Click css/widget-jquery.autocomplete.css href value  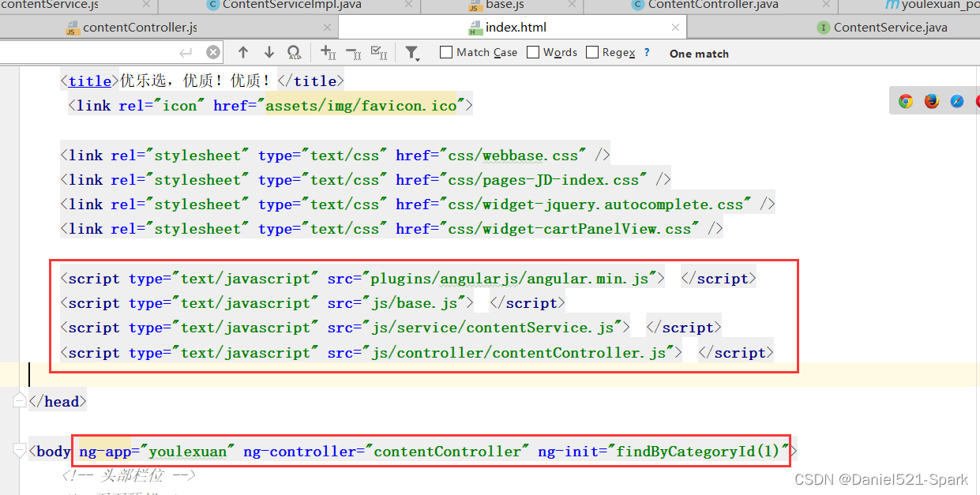tap(595, 204)
